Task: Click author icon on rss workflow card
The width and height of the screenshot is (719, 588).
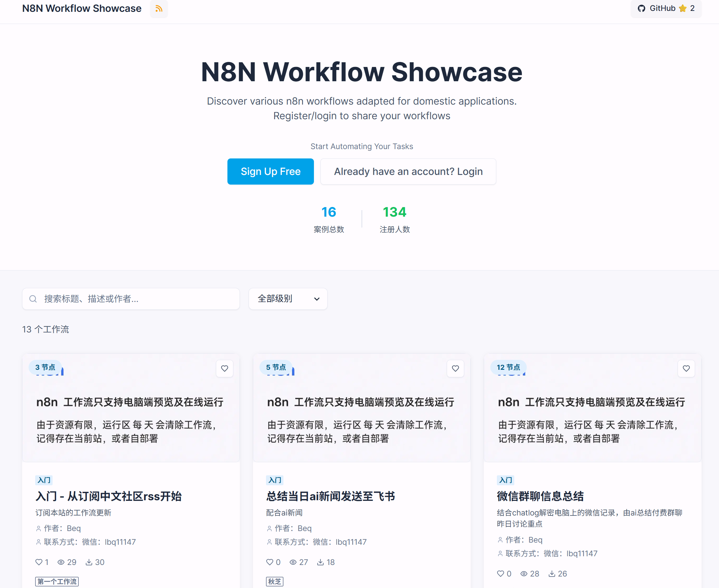Action: [39, 528]
